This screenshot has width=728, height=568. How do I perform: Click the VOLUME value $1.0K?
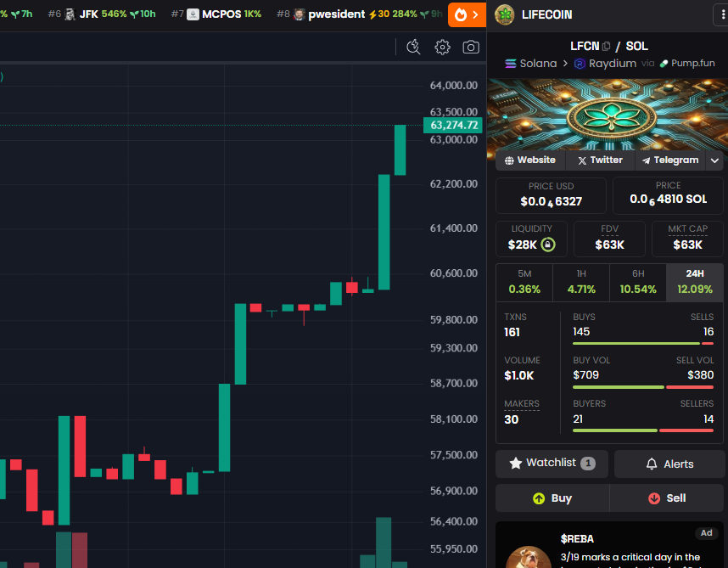(519, 375)
